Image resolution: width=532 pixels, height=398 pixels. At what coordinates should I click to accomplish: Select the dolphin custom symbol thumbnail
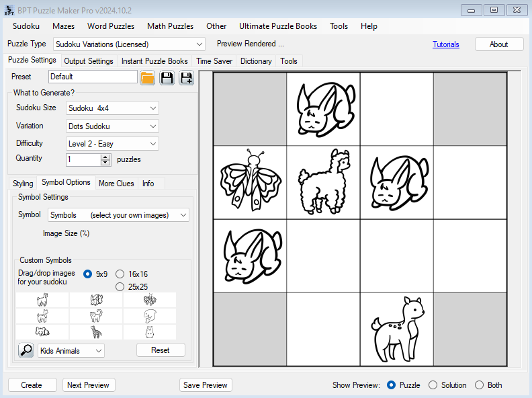(x=150, y=316)
